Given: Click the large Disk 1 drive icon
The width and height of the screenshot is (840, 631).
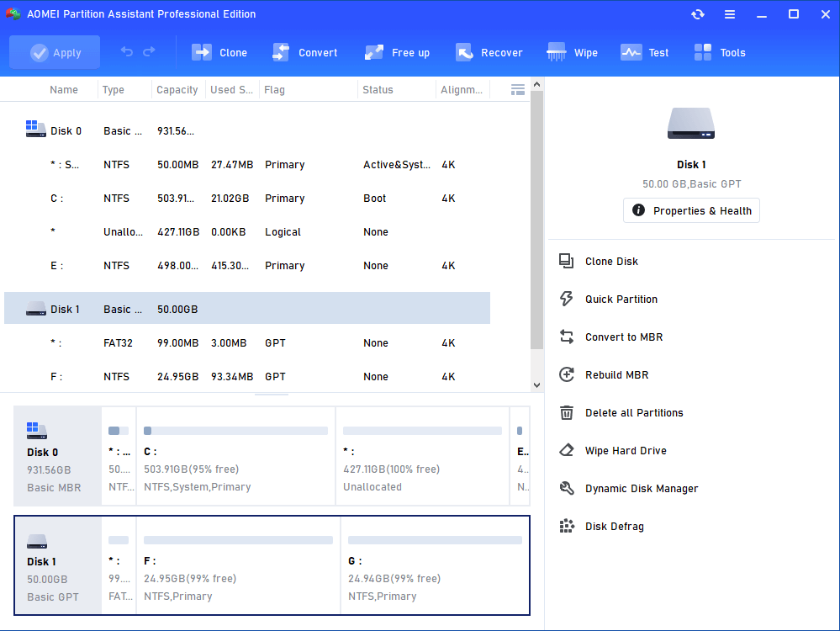Looking at the screenshot, I should click(x=691, y=124).
